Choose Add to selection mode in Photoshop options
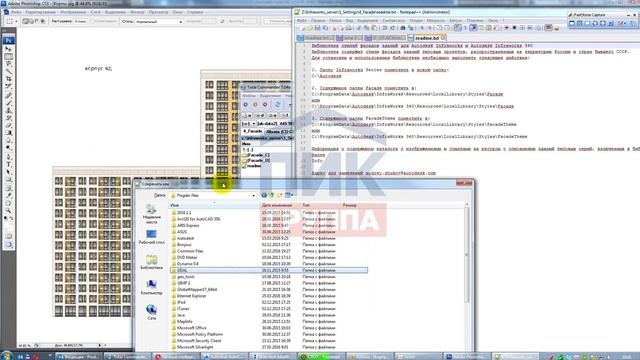Viewport: 640px width, 360px height. (31, 21)
